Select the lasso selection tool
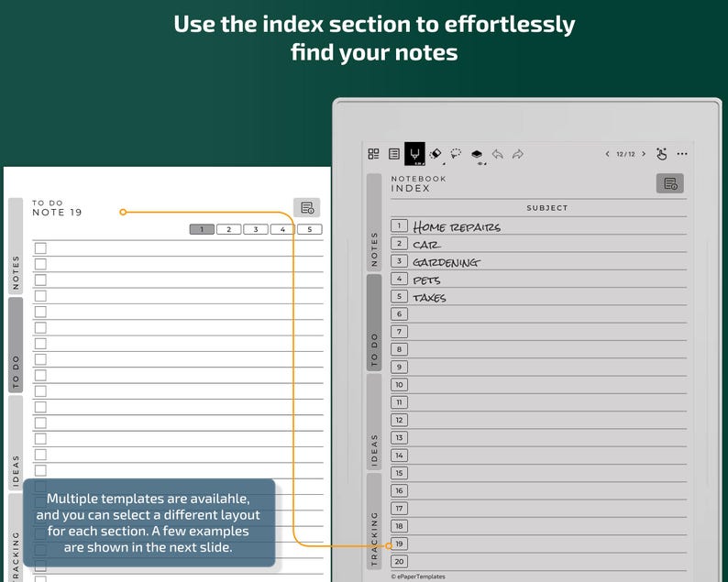The width and height of the screenshot is (728, 582). 456,154
